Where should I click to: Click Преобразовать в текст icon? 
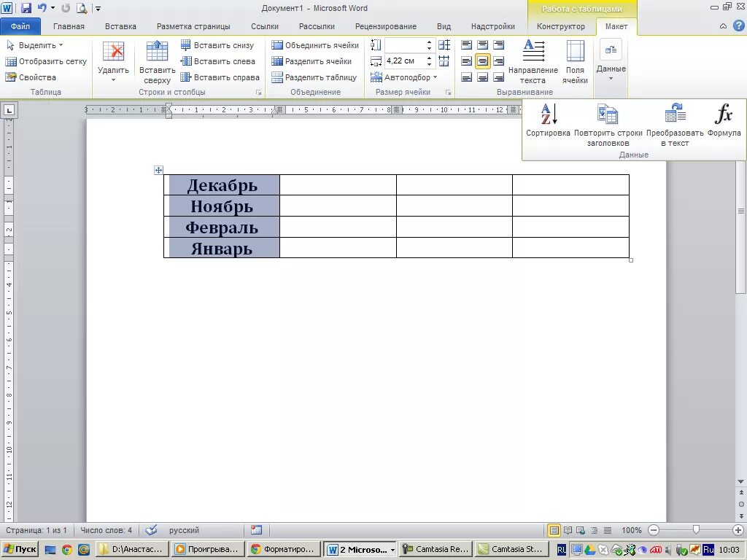(x=675, y=125)
